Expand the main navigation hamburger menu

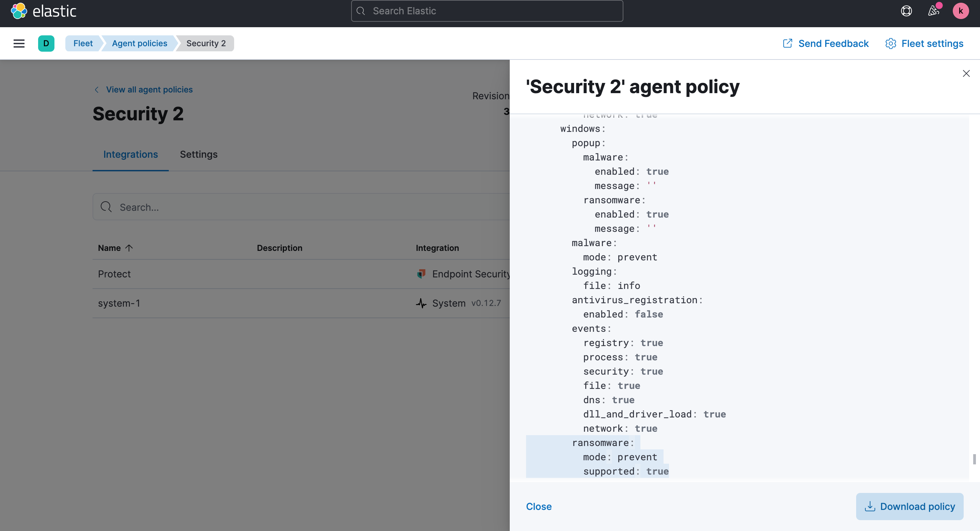pyautogui.click(x=19, y=43)
